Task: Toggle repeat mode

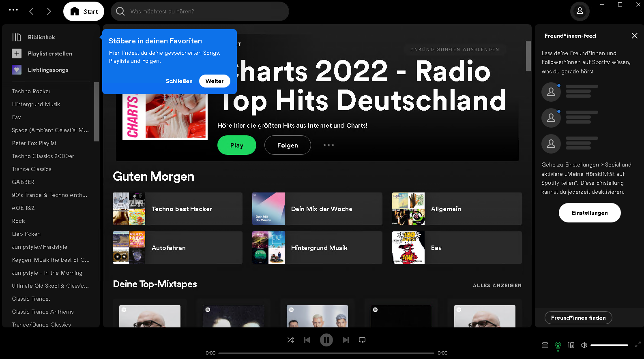Action: pyautogui.click(x=362, y=340)
